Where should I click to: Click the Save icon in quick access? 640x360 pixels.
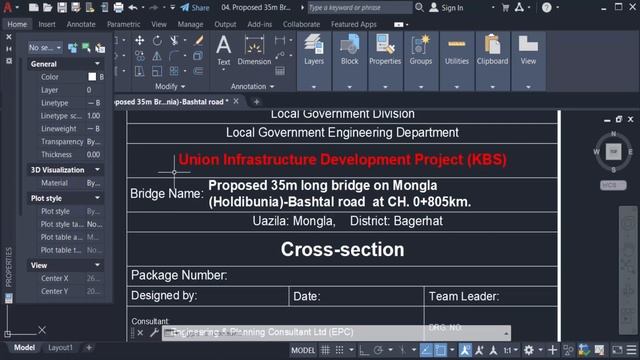62,7
